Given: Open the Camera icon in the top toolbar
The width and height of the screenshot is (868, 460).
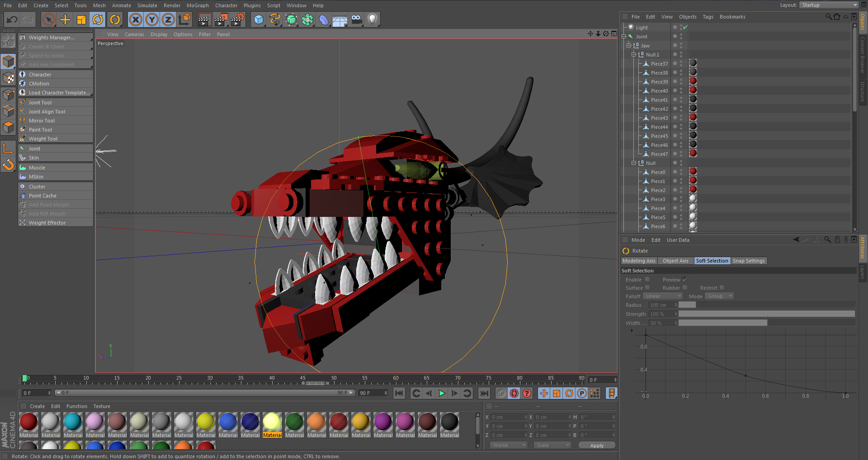Looking at the screenshot, I should tap(356, 19).
